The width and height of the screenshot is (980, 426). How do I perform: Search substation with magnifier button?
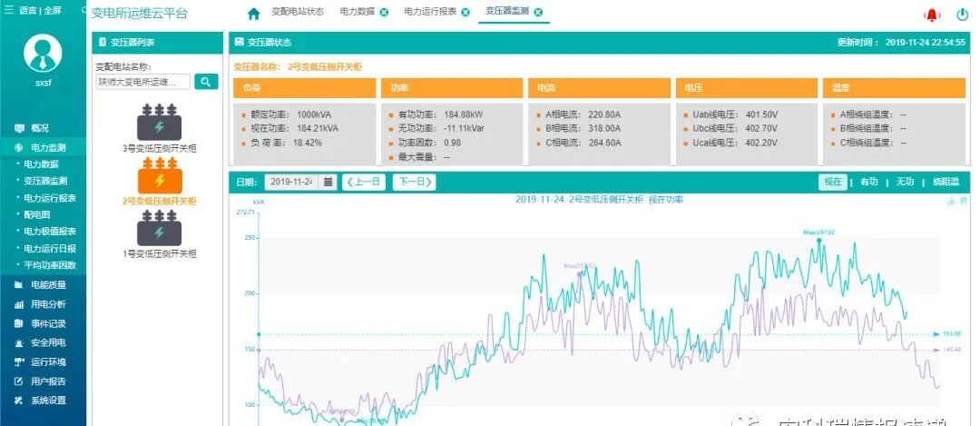[206, 82]
